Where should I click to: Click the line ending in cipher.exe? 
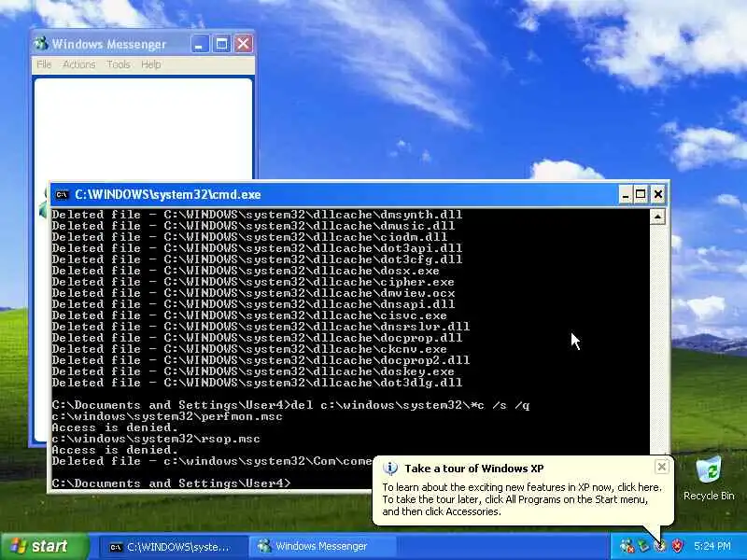(253, 282)
